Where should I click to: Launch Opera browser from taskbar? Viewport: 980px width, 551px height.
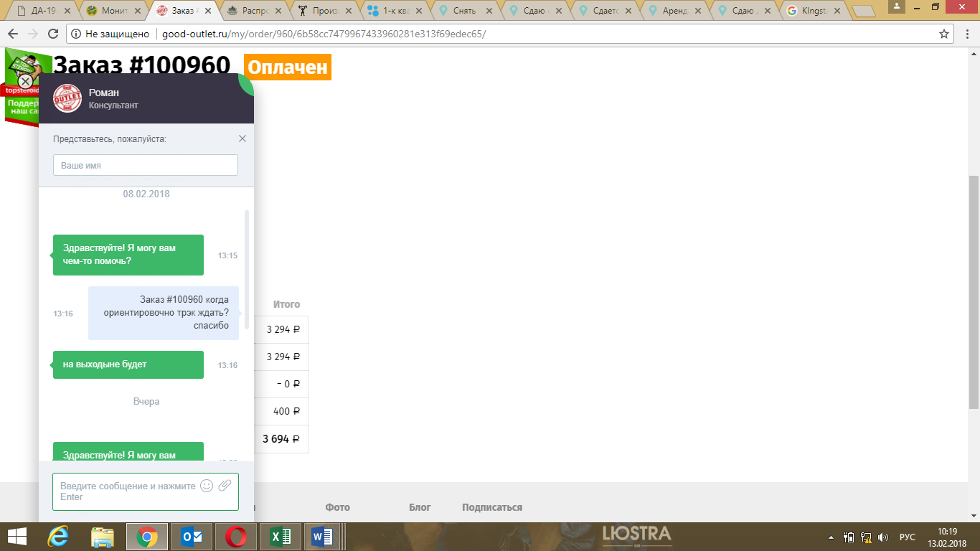tap(236, 537)
